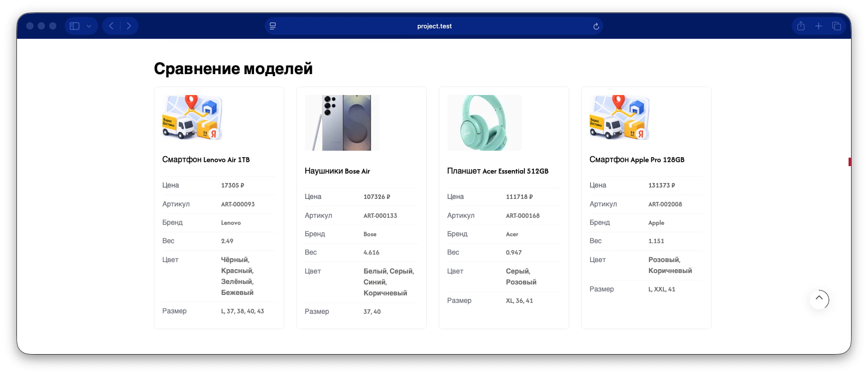Select the price 17305 ₽

[233, 185]
